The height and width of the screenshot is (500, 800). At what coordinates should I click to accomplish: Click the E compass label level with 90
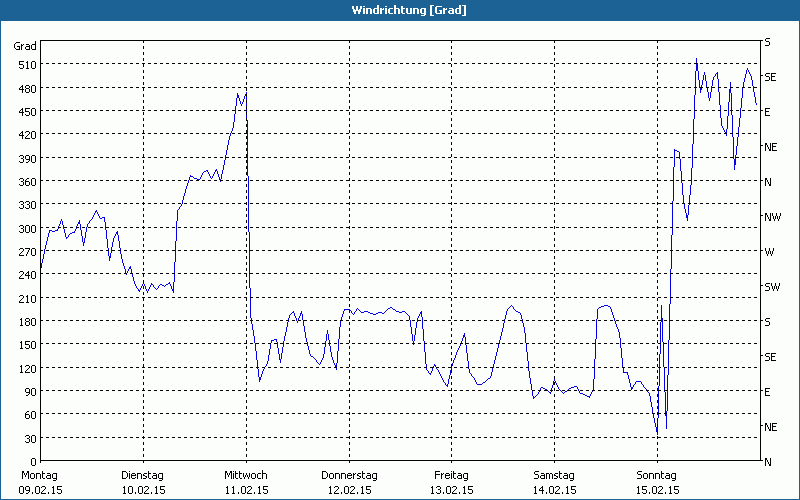pos(767,392)
